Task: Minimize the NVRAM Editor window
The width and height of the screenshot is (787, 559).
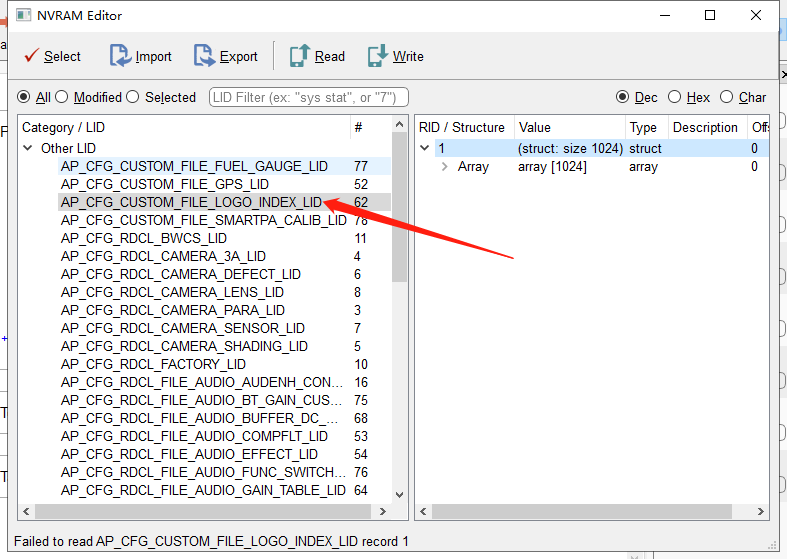Action: 663,16
